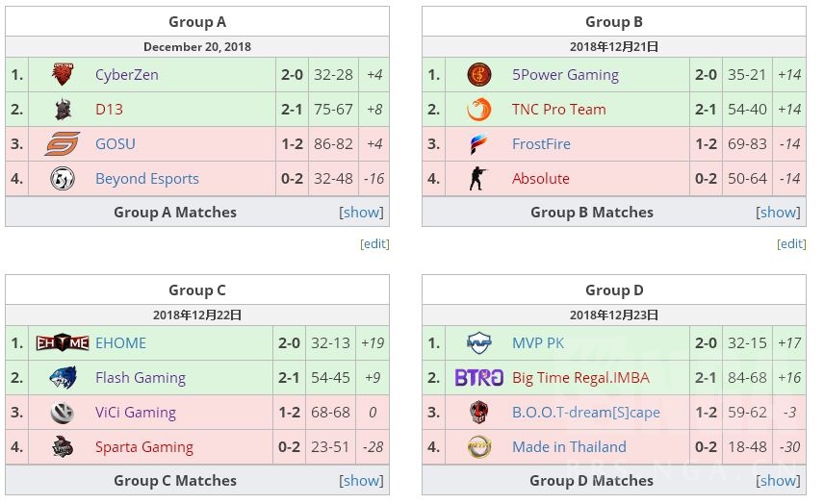
Task: Click the D13 team logo icon
Action: tap(63, 110)
